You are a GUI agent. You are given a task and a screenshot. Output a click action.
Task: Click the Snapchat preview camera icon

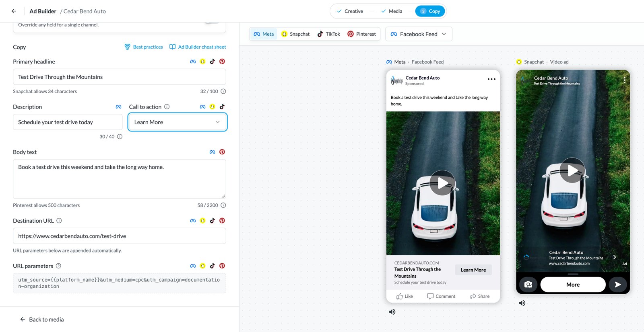pos(528,285)
